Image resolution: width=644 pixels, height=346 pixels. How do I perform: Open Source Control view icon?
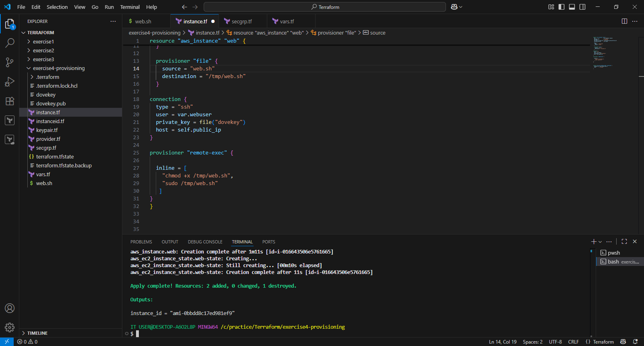[x=10, y=62]
